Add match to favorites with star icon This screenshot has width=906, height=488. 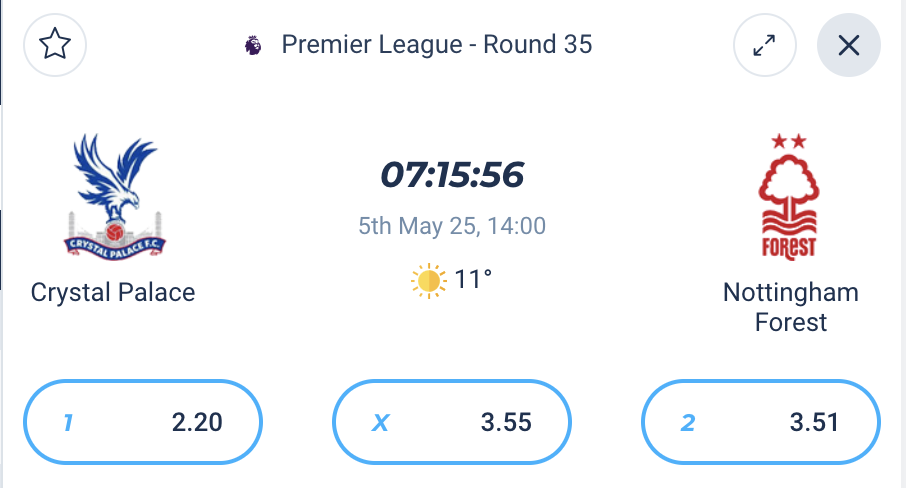pos(55,45)
